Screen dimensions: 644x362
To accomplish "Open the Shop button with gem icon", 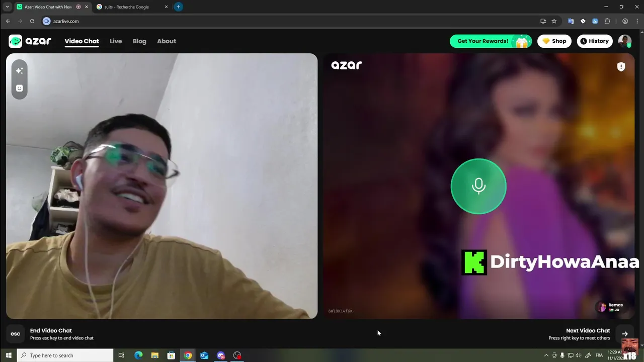I will click(x=554, y=41).
